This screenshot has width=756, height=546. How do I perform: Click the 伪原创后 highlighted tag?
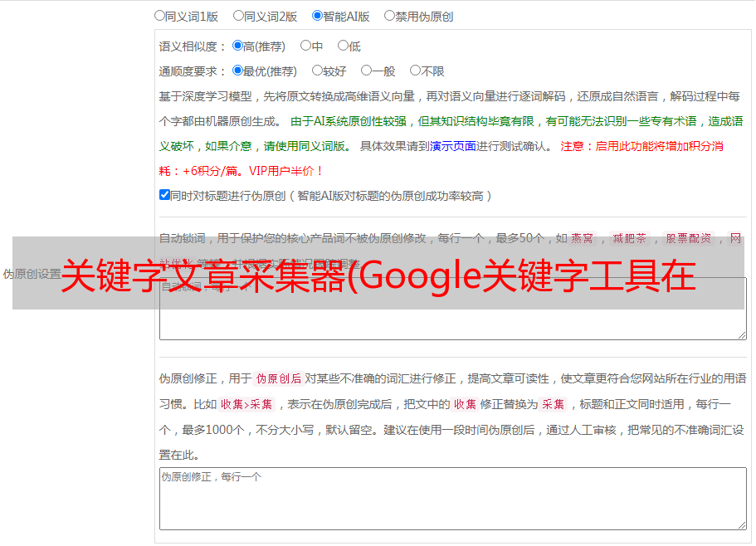pyautogui.click(x=279, y=378)
